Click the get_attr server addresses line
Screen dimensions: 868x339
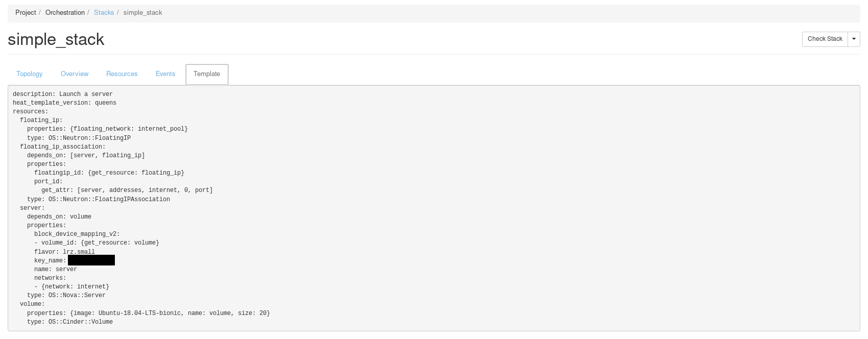coord(127,190)
